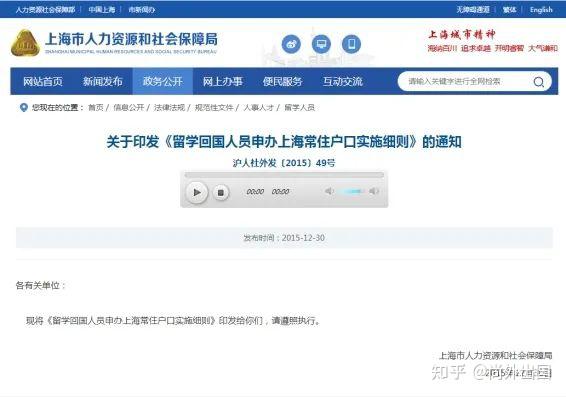Go to 人事人才 in breadcrumb
Screen dimensions: 566x397
tap(258, 108)
